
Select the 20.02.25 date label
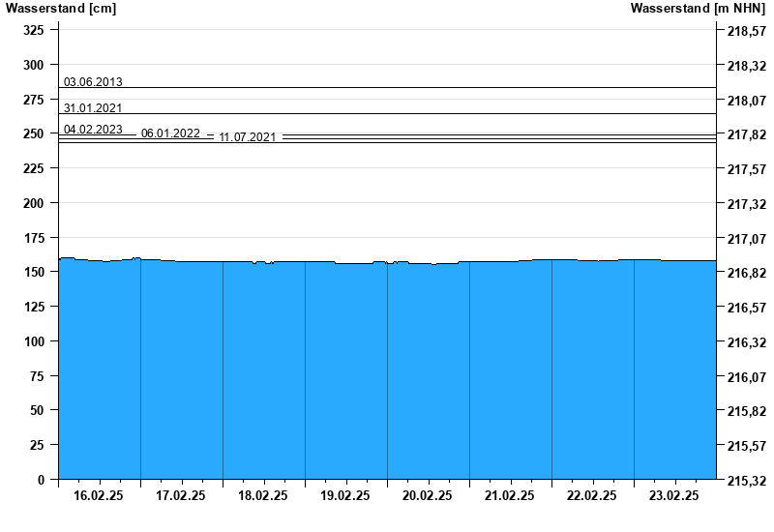click(428, 495)
